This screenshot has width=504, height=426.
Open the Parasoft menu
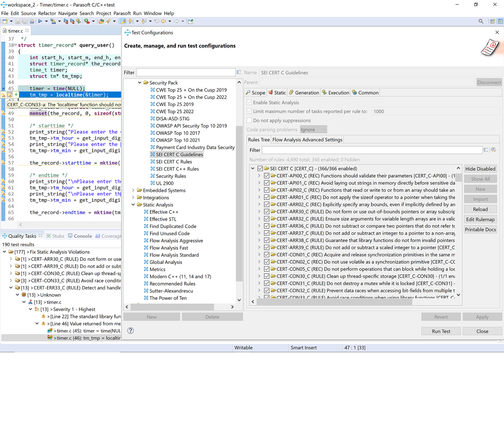click(122, 13)
